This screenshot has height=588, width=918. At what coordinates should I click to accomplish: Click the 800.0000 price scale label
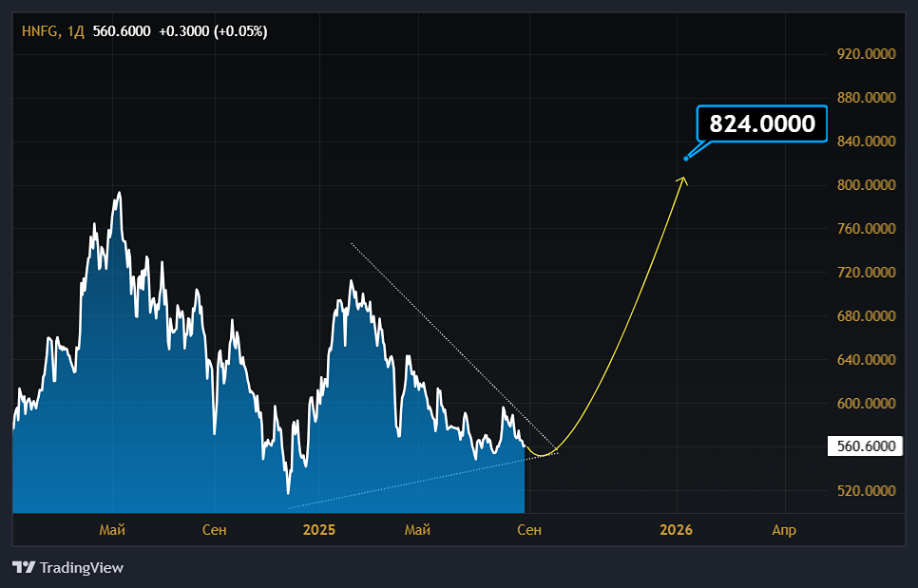(x=867, y=185)
